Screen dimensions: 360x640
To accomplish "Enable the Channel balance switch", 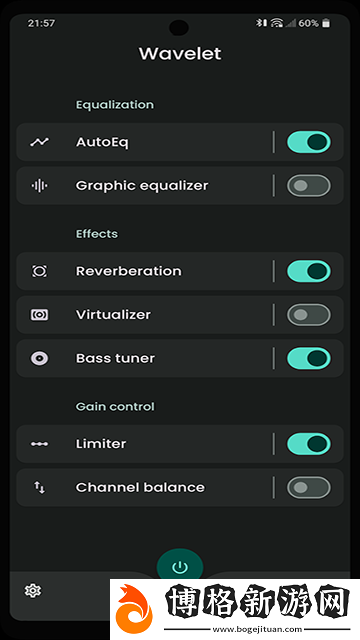I will pyautogui.click(x=309, y=487).
